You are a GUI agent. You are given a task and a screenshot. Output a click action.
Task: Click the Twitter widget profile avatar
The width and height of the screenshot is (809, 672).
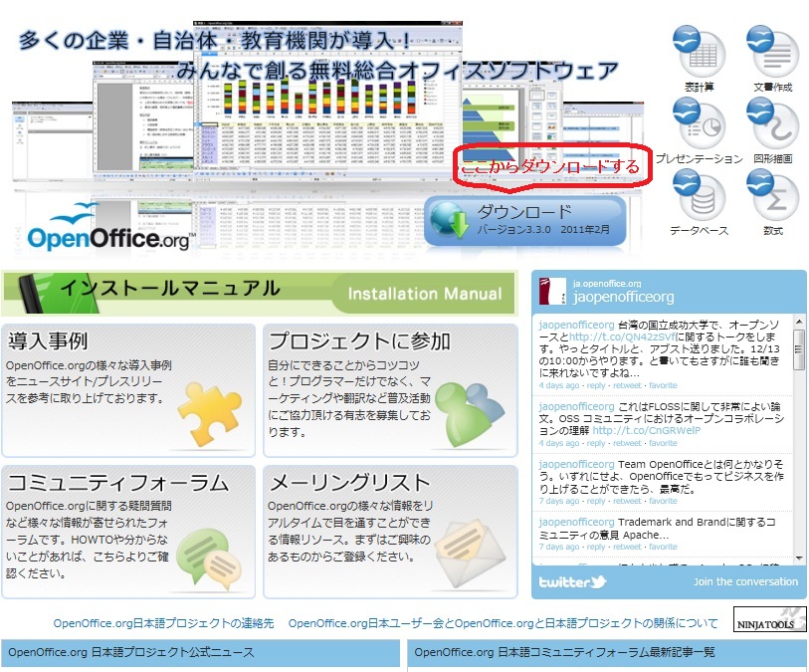pyautogui.click(x=552, y=291)
